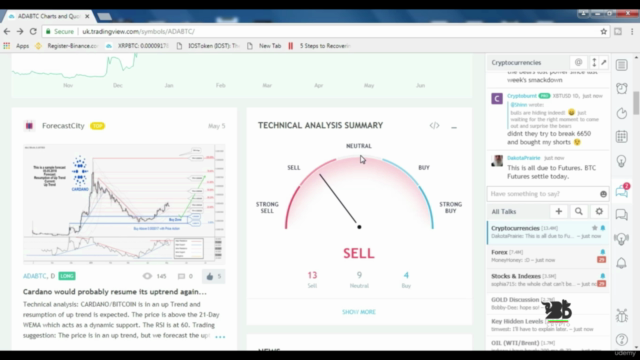Open the ideas stream broadcast bulb icon
Image resolution: width=640 pixels, height=360 pixels.
(622, 239)
